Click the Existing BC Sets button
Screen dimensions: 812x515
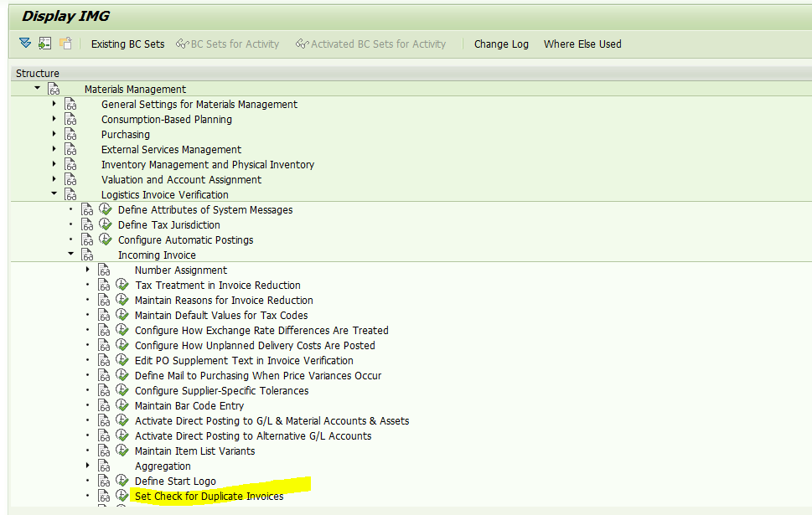click(127, 44)
